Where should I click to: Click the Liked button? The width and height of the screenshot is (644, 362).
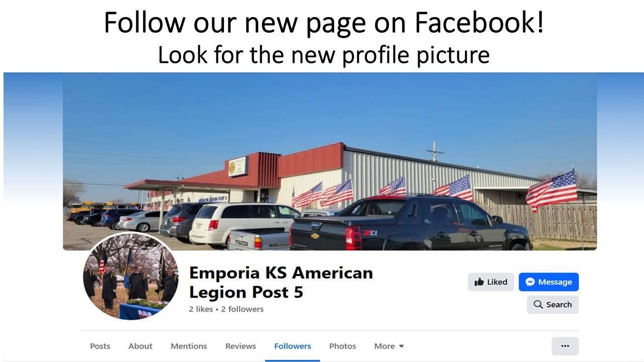(491, 282)
